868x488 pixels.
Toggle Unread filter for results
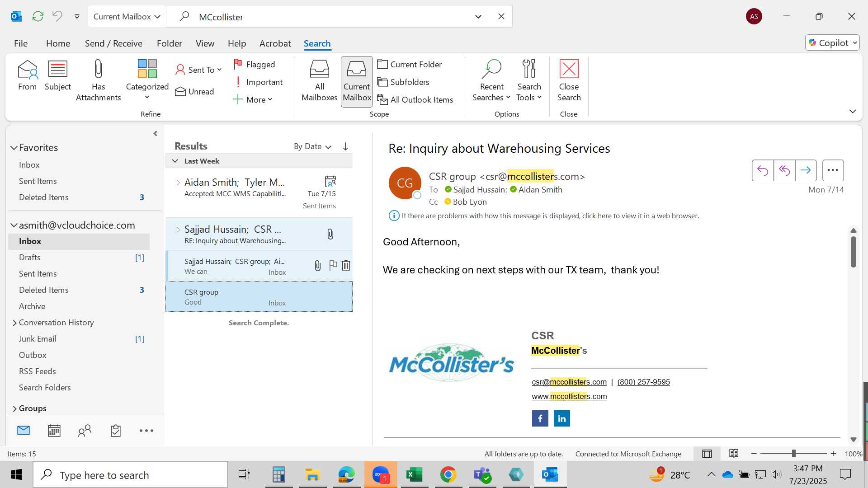(x=194, y=92)
